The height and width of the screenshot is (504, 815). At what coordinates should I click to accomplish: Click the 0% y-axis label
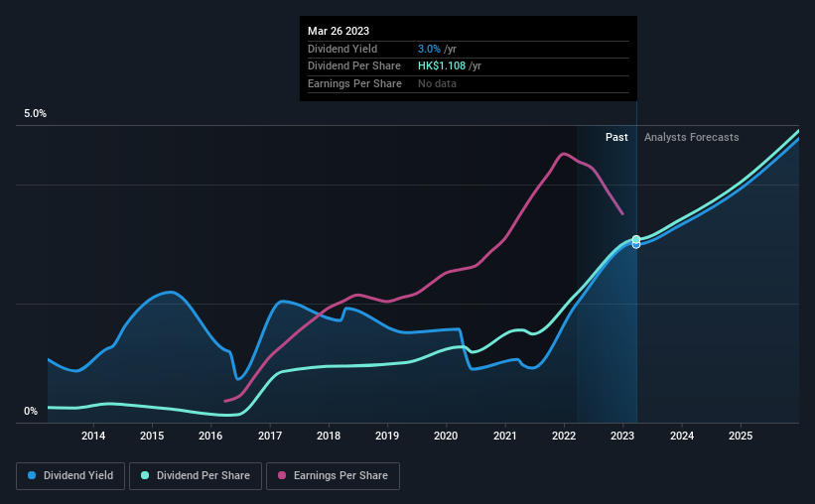point(31,411)
